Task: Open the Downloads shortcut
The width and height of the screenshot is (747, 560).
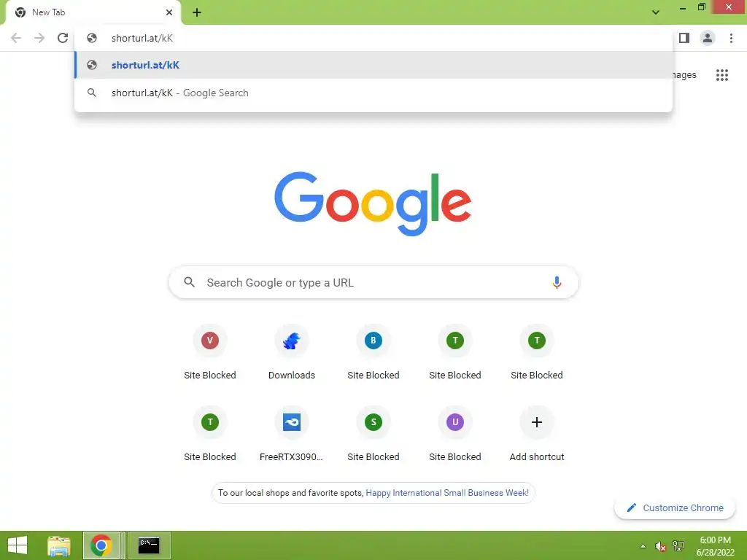Action: pyautogui.click(x=292, y=352)
